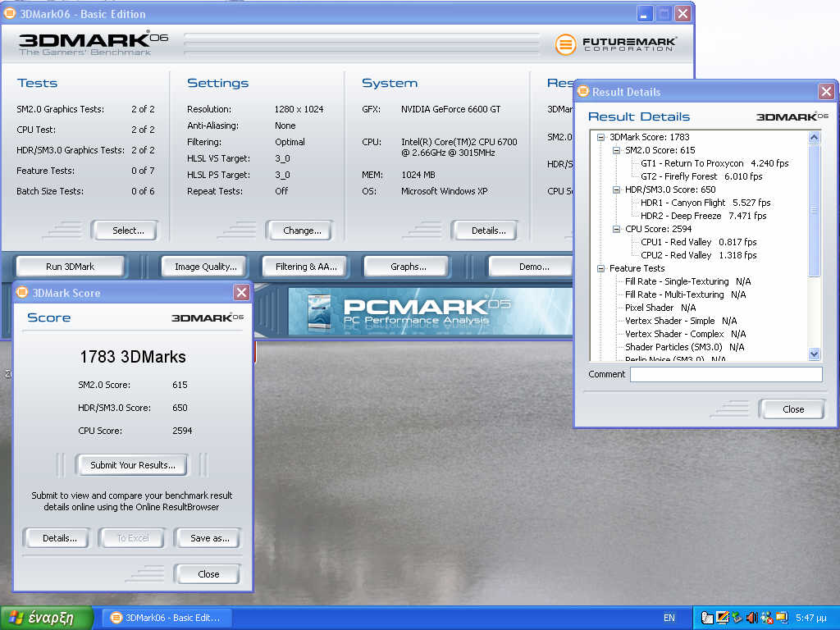Viewport: 840px width, 630px height.
Task: Collapse the HDR/SM3.0 Score: 650 node
Action: point(616,189)
